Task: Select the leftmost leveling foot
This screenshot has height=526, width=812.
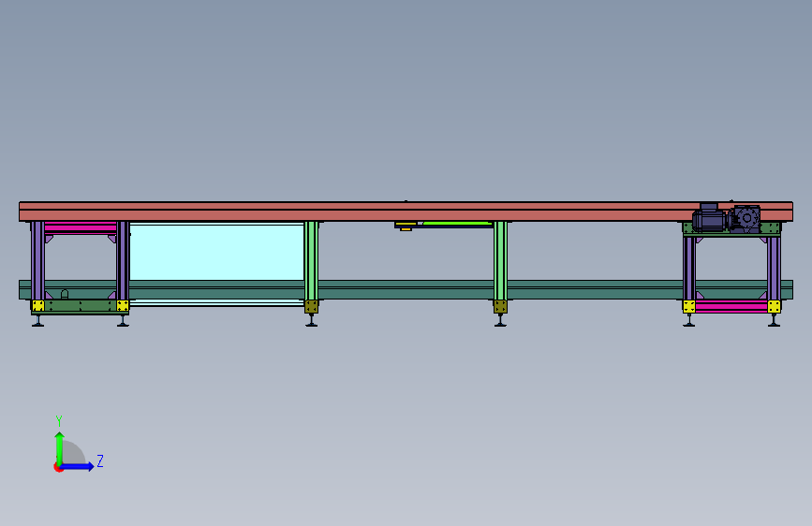Action: [x=37, y=321]
